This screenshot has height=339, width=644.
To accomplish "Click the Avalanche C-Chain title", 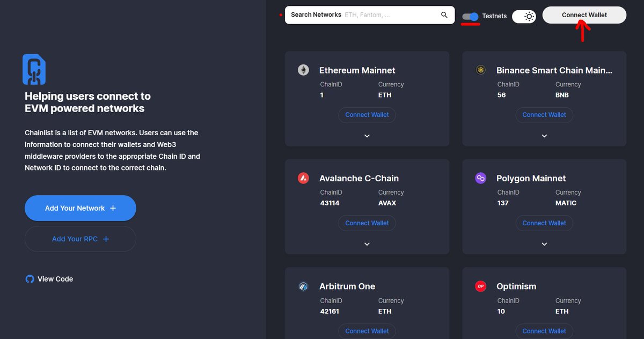I will [359, 178].
